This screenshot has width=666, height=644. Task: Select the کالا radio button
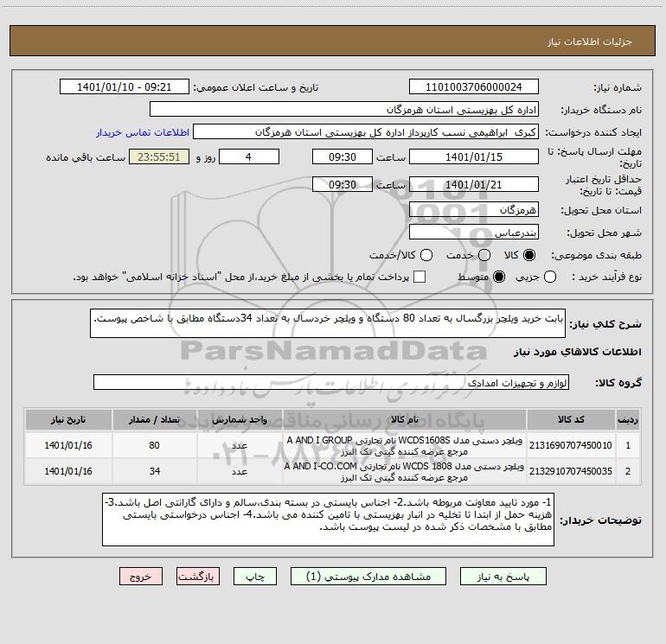[x=529, y=255]
